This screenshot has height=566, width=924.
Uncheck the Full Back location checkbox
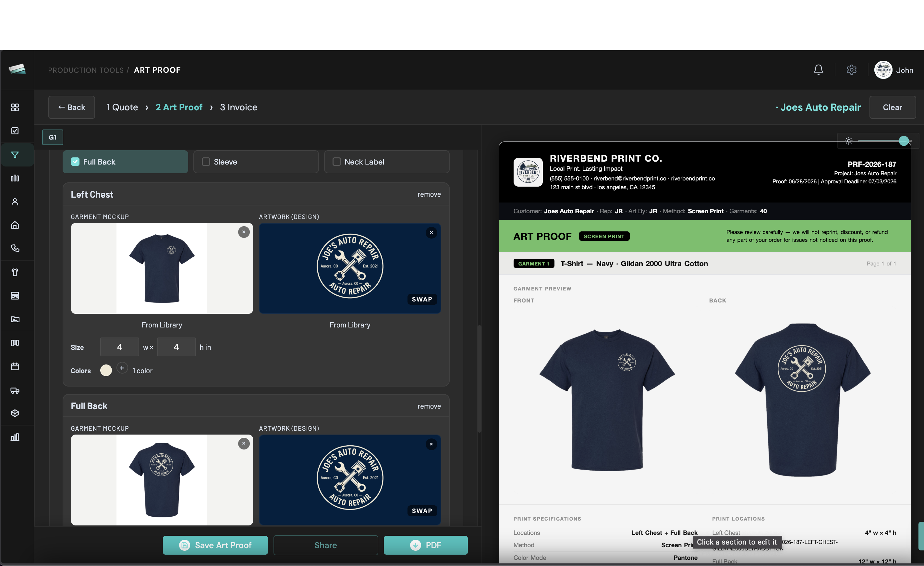[x=75, y=162]
